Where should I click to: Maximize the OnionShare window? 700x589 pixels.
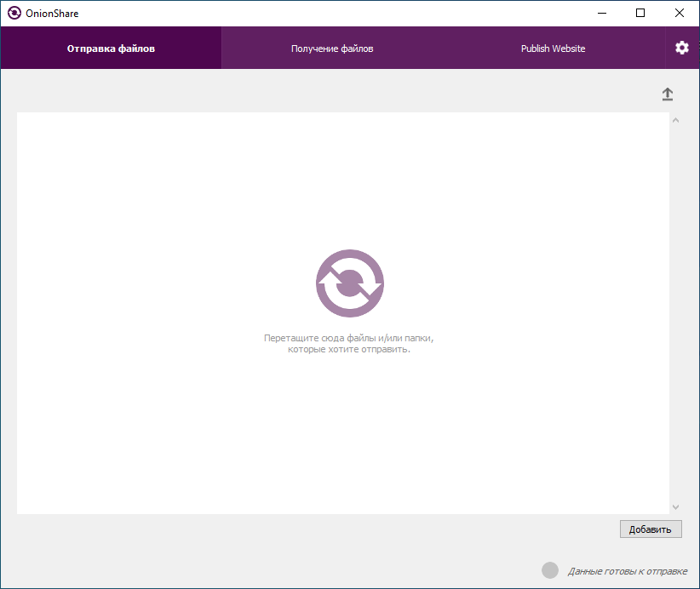click(640, 13)
